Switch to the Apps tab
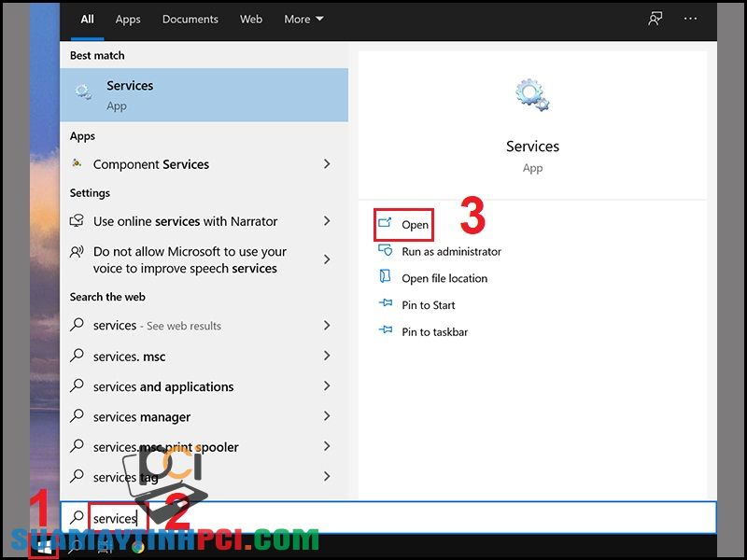 [x=128, y=19]
